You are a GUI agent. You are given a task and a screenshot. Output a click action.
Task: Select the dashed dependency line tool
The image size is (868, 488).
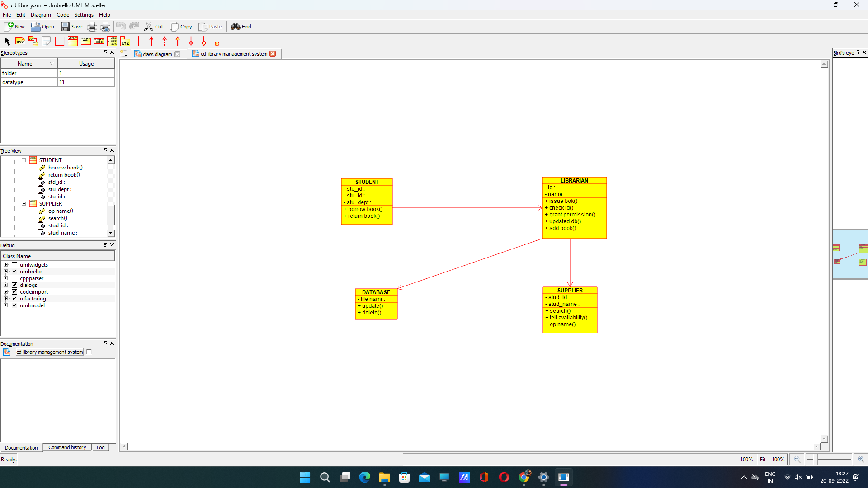tap(164, 41)
